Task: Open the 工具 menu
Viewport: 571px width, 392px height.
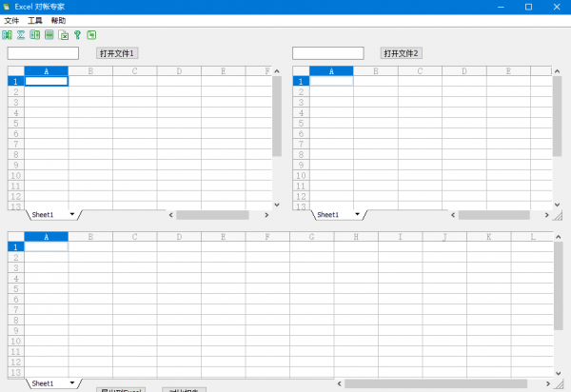Action: click(35, 21)
